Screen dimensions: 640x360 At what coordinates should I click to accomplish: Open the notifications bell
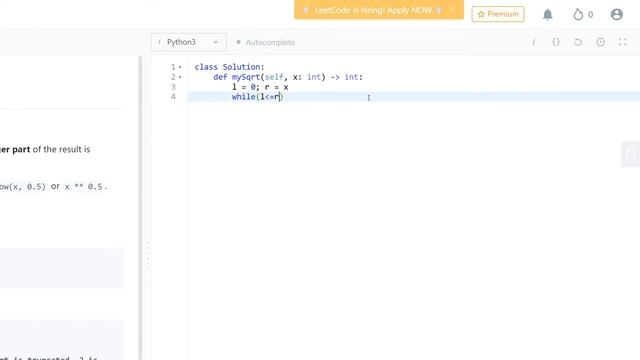(x=547, y=15)
